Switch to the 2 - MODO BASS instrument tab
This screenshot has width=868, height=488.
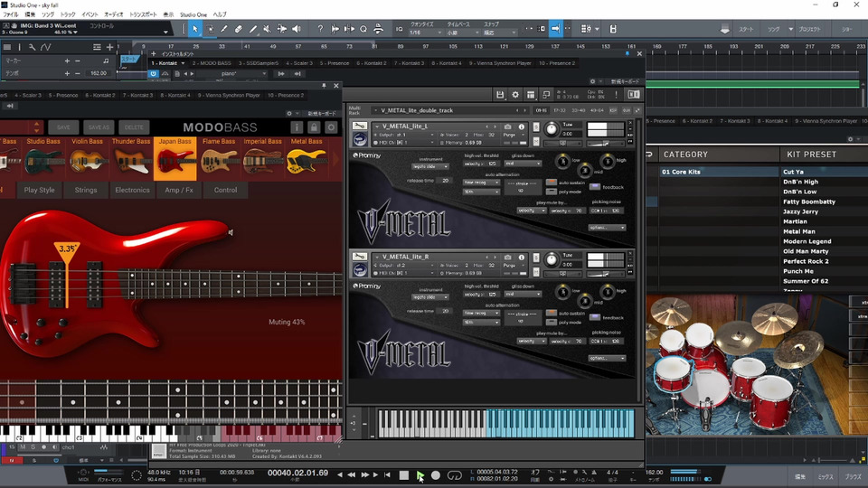coord(212,63)
